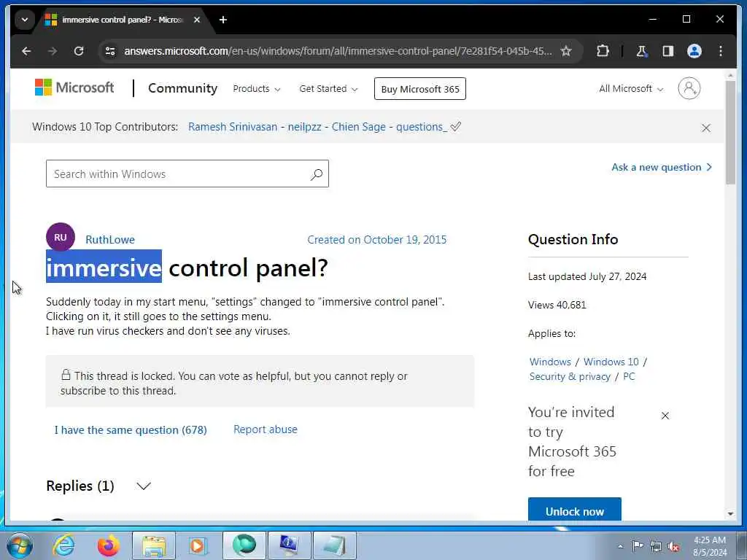Click the Views 40,681 text
Image resolution: width=747 pixels, height=560 pixels.
(557, 305)
